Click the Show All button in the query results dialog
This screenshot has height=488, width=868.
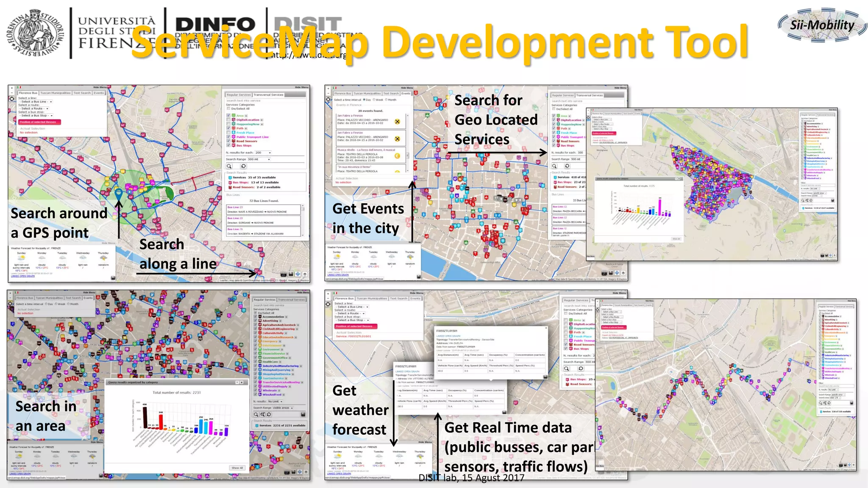[x=237, y=468]
